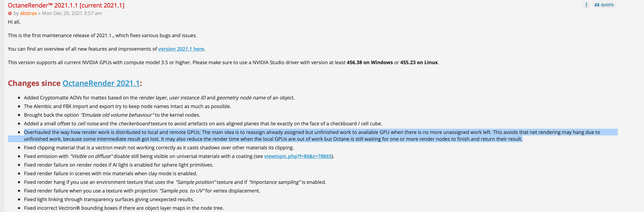Follow the "version 2021.1 here" link
The height and width of the screenshot is (212, 644).
(181, 49)
